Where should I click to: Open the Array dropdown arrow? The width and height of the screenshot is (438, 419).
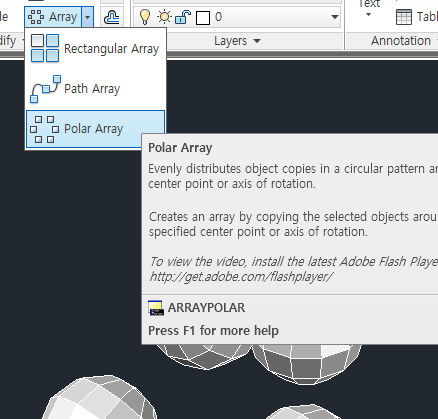87,17
